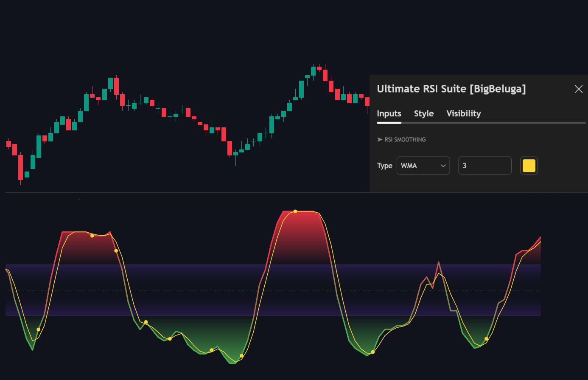Open the smoothing Type dropdown showing WMA

tap(423, 166)
